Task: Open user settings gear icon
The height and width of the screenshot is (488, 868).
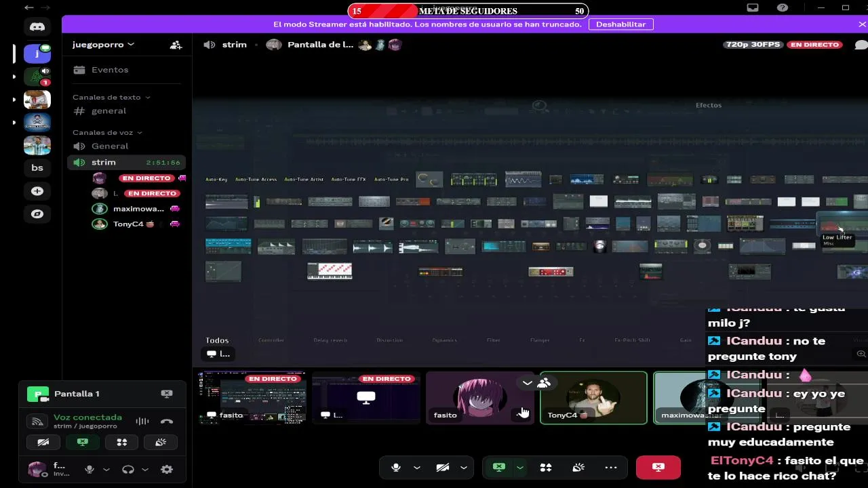Action: tap(167, 469)
